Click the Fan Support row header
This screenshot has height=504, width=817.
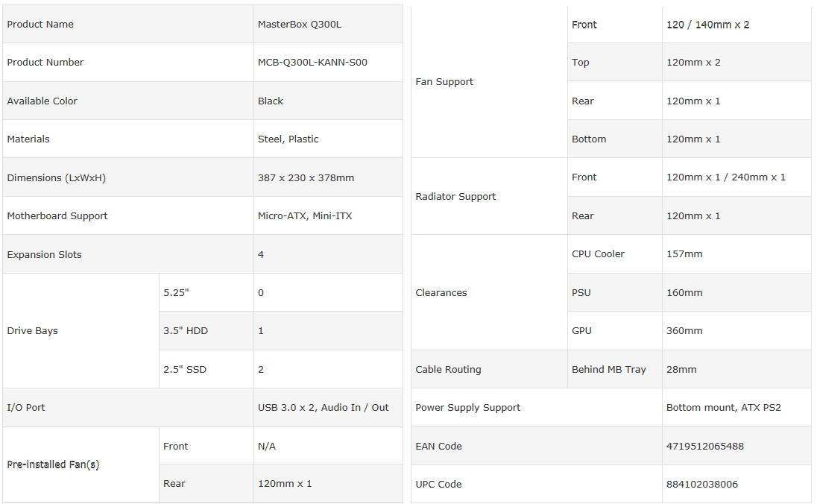click(444, 81)
